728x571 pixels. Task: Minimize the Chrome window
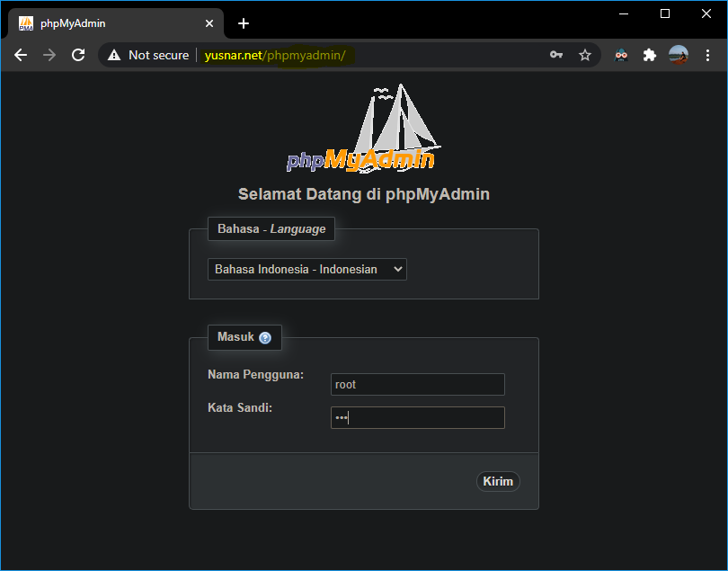[624, 14]
